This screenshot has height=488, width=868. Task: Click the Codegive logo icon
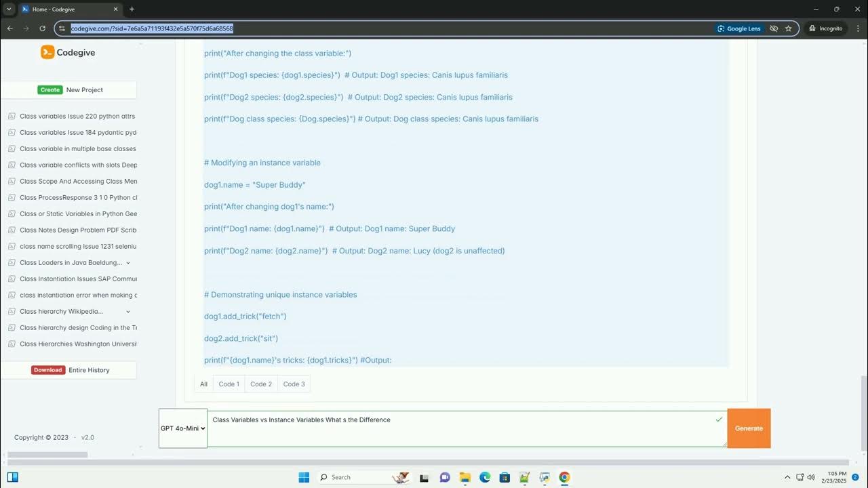pos(47,52)
